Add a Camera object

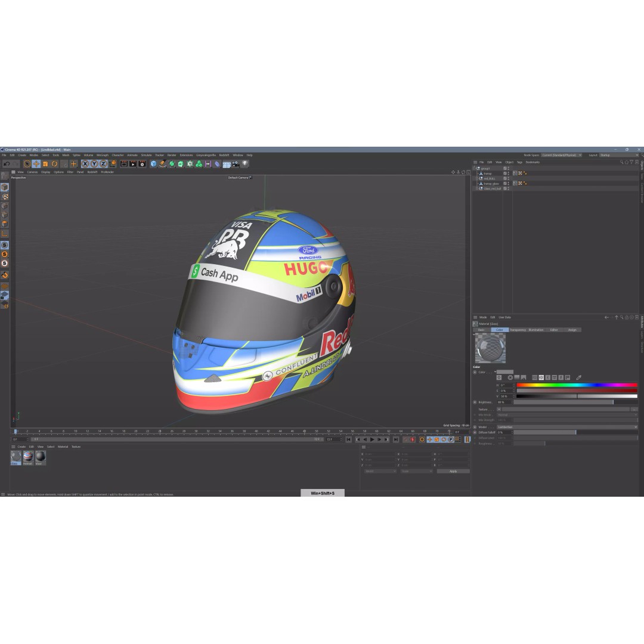click(x=236, y=164)
